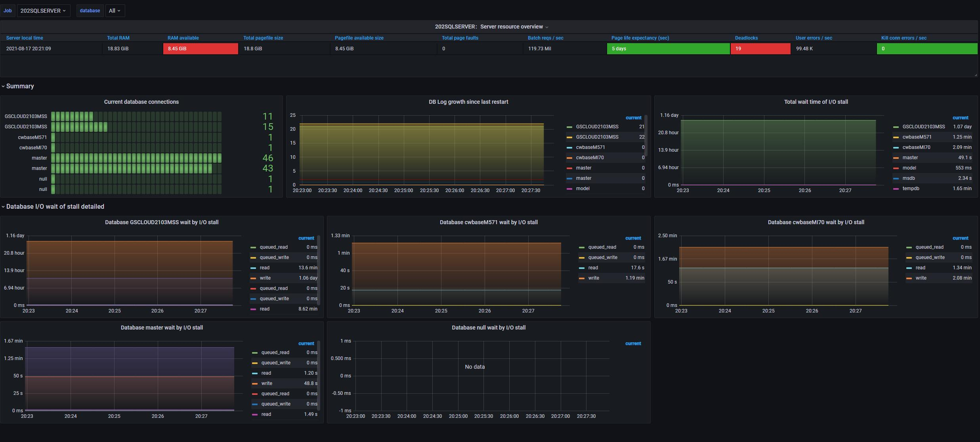
Task: Open the Server resource overview panel menu caret
Action: (x=547, y=27)
